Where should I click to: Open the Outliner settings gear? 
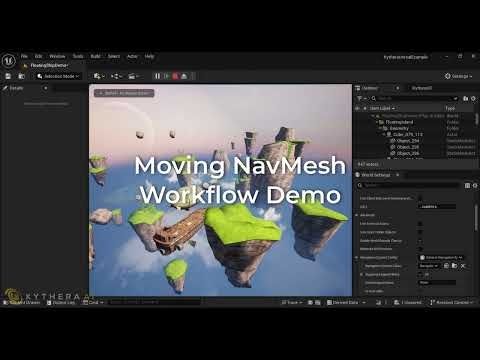473,98
